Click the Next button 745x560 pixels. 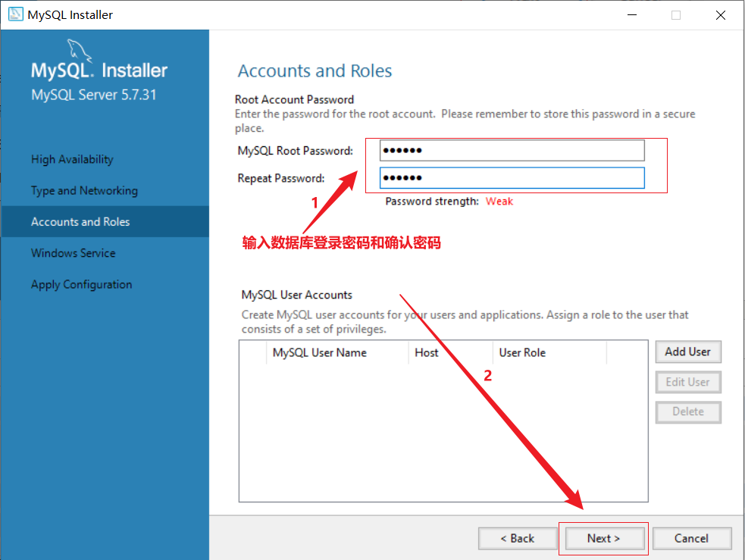coord(603,538)
